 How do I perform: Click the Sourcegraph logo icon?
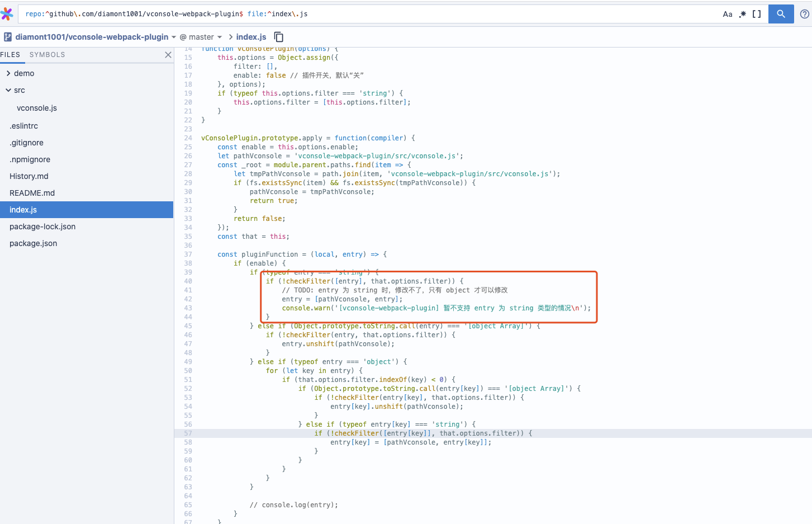click(x=7, y=14)
